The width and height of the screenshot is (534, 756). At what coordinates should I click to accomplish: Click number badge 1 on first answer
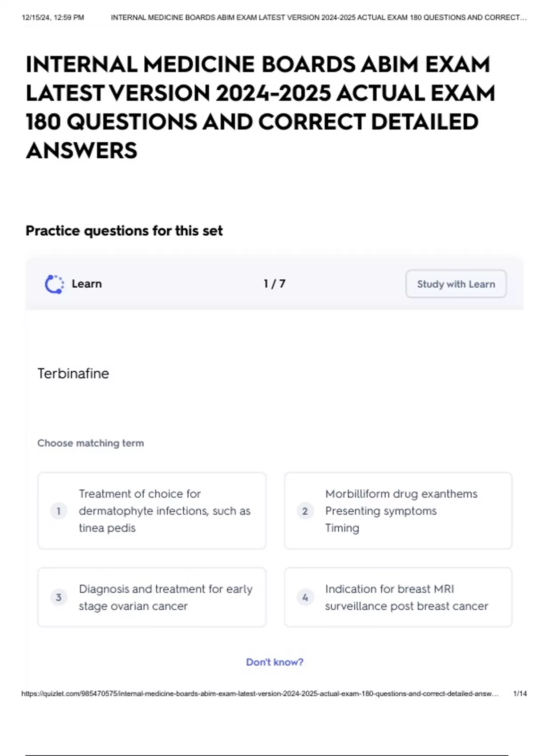pos(58,511)
